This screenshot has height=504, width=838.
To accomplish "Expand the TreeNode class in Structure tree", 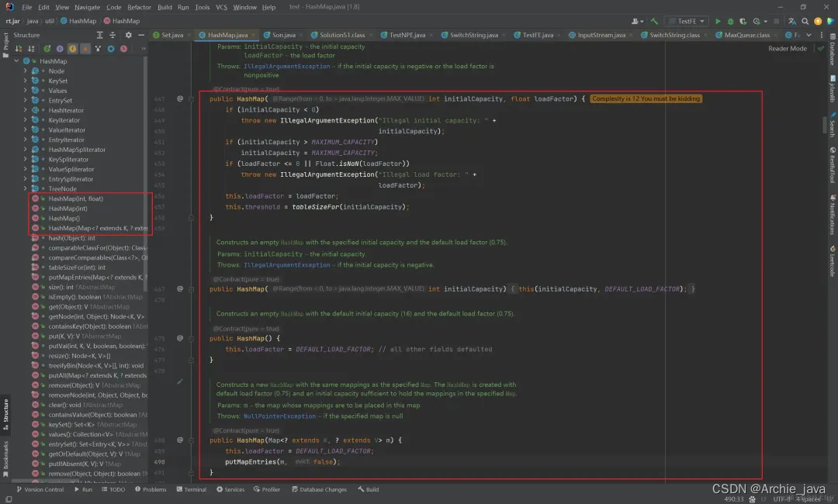I will pyautogui.click(x=25, y=189).
